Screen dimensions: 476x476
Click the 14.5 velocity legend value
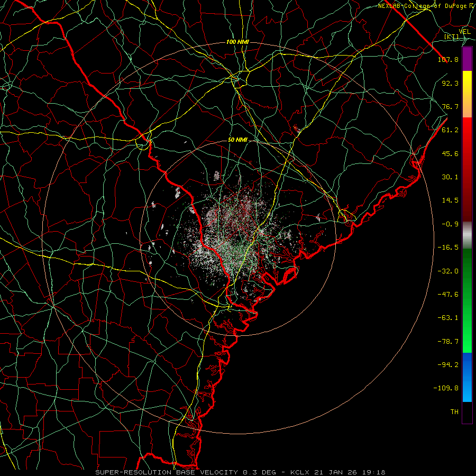pos(450,200)
